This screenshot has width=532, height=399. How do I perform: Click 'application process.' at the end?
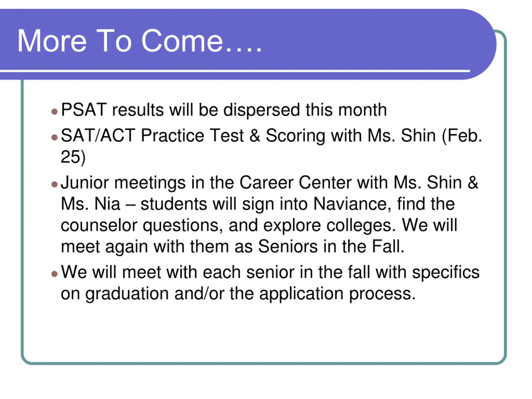point(337,294)
